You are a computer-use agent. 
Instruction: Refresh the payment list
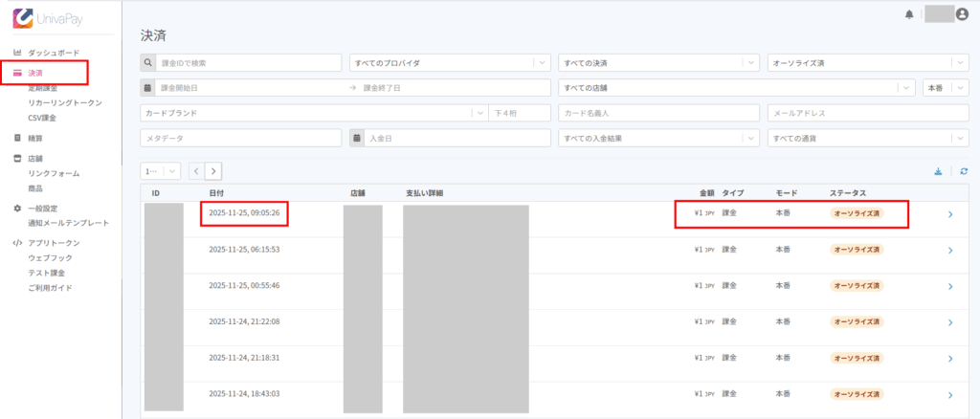(x=964, y=171)
